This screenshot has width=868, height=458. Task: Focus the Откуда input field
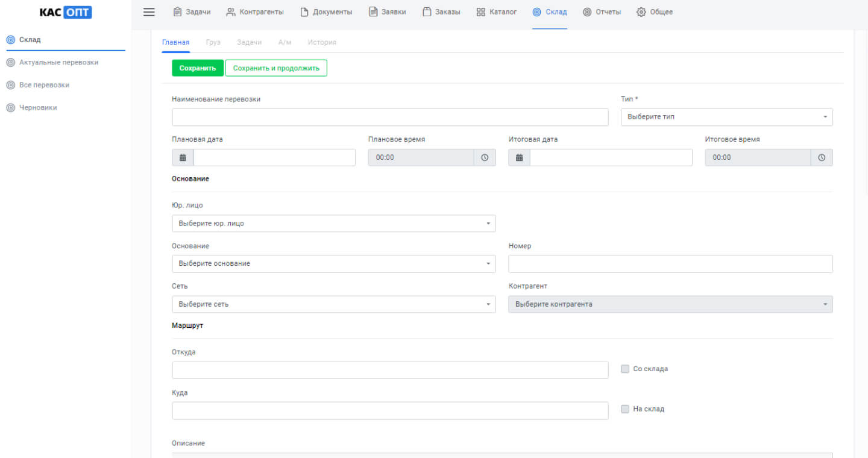coord(390,370)
